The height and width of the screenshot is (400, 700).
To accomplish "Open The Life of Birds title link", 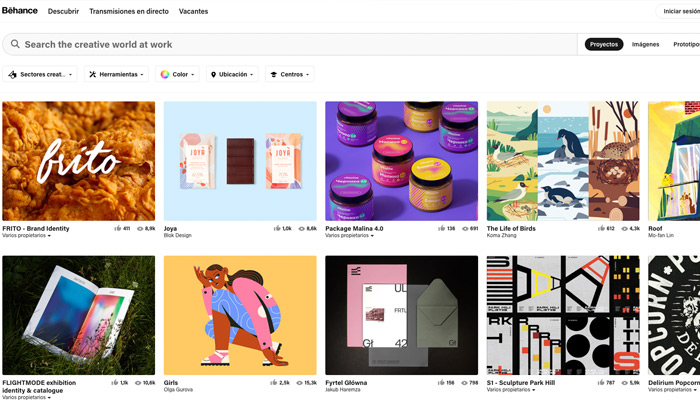I will tap(511, 228).
